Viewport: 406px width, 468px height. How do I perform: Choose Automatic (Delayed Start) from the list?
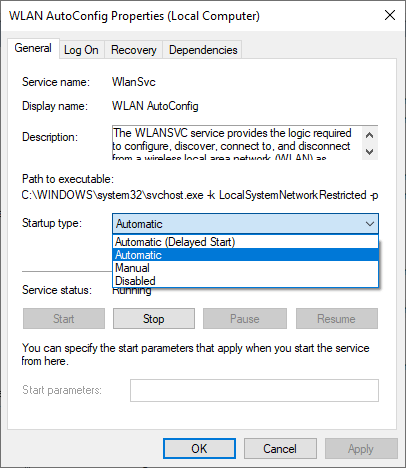tap(245, 242)
